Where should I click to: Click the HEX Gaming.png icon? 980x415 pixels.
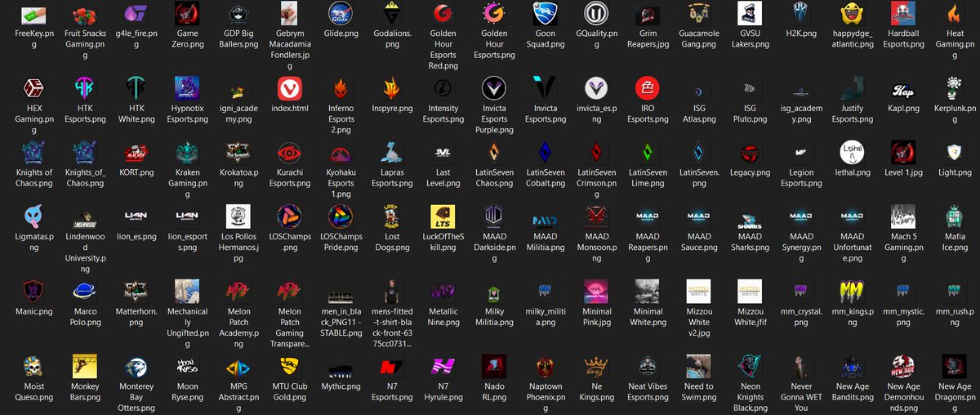33,88
